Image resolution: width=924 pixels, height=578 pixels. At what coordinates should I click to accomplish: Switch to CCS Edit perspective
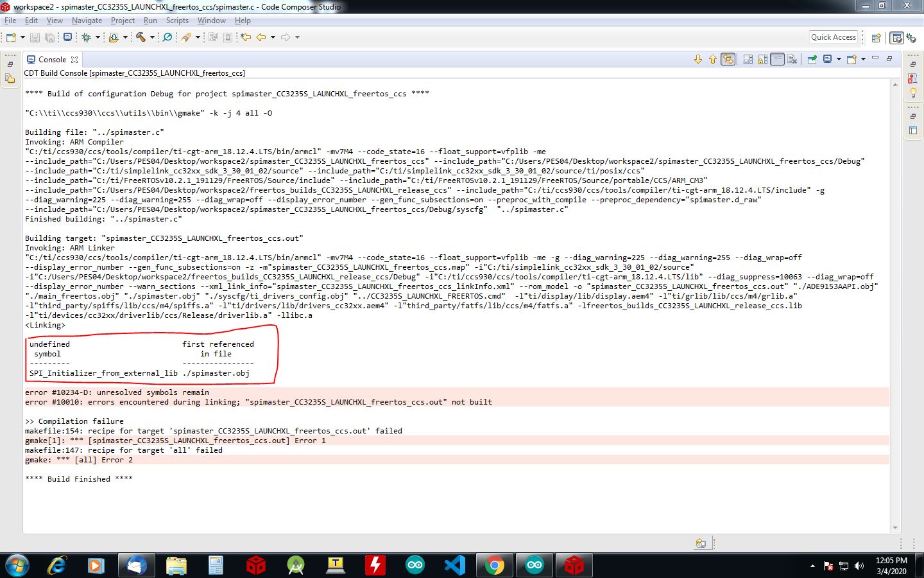tap(897, 38)
